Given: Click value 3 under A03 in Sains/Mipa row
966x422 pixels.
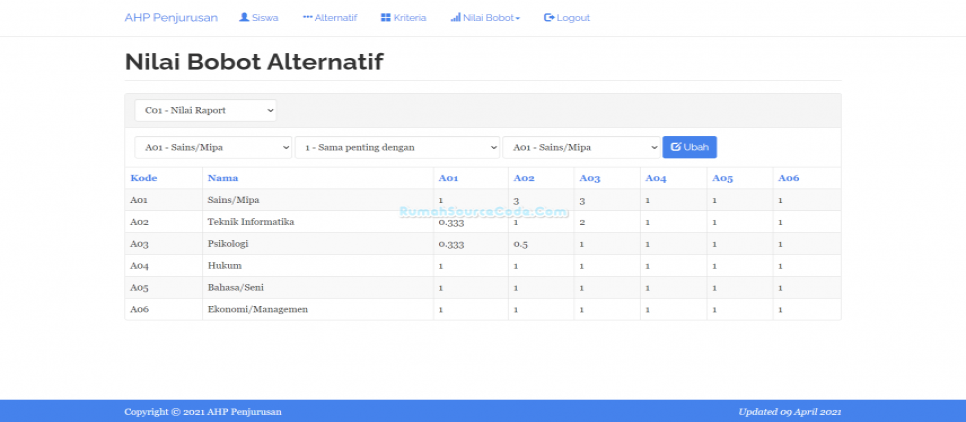Looking at the screenshot, I should click(582, 200).
